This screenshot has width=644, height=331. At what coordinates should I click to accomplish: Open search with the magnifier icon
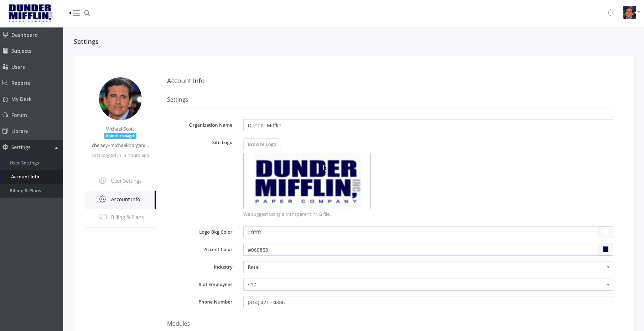click(x=87, y=13)
